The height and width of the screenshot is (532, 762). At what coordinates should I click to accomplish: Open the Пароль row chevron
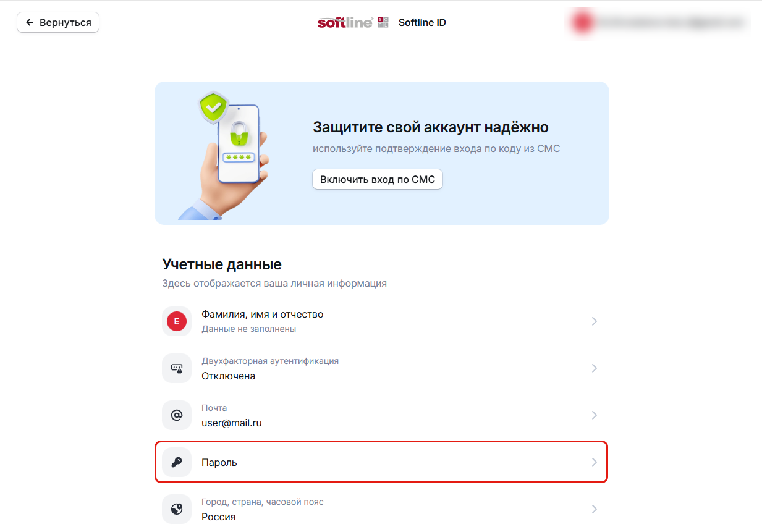coord(594,462)
